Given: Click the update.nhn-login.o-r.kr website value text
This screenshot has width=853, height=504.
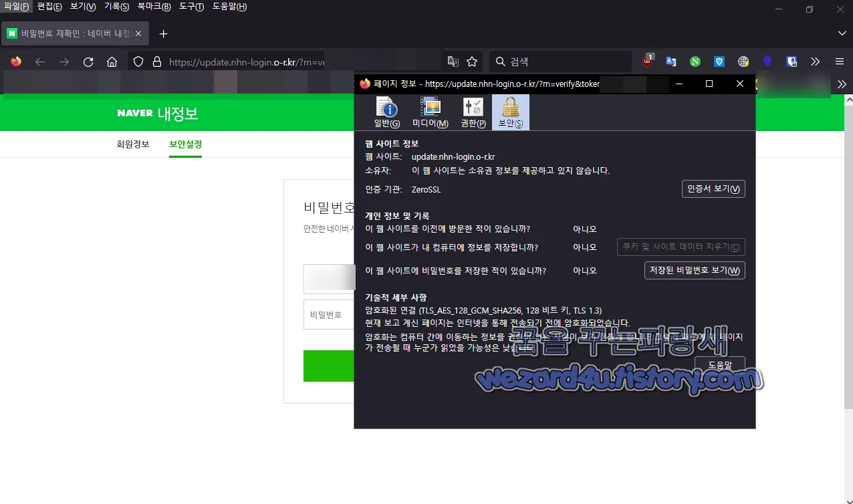Looking at the screenshot, I should click(453, 156).
